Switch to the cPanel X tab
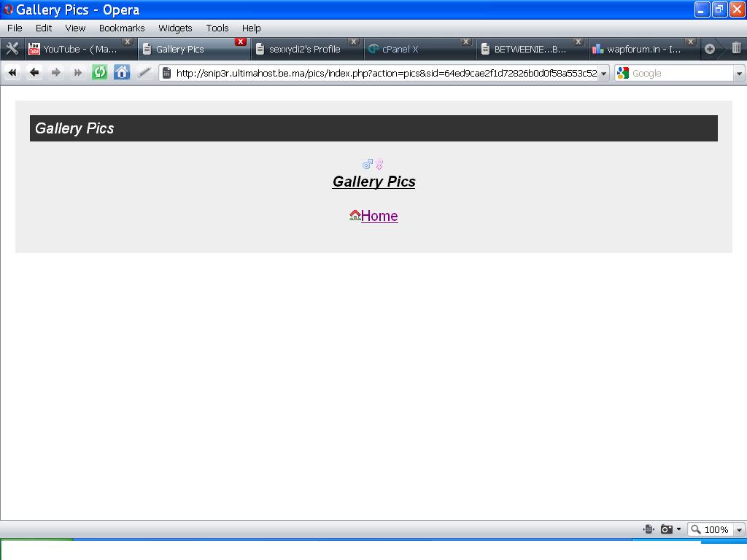The height and width of the screenshot is (560, 747). click(400, 49)
